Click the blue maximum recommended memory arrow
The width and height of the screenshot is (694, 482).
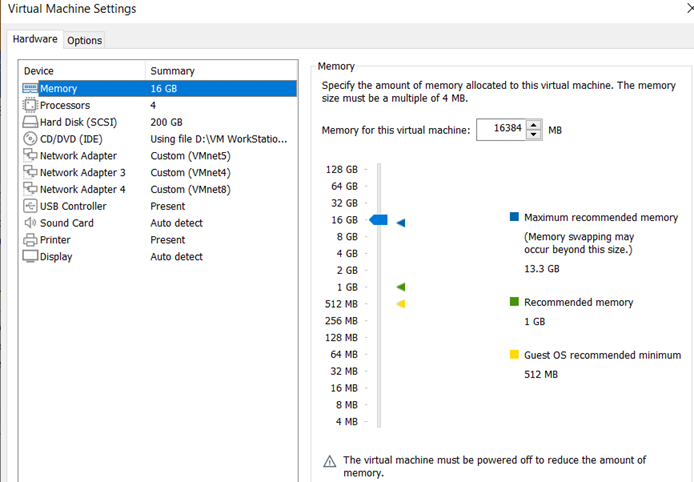pos(401,223)
